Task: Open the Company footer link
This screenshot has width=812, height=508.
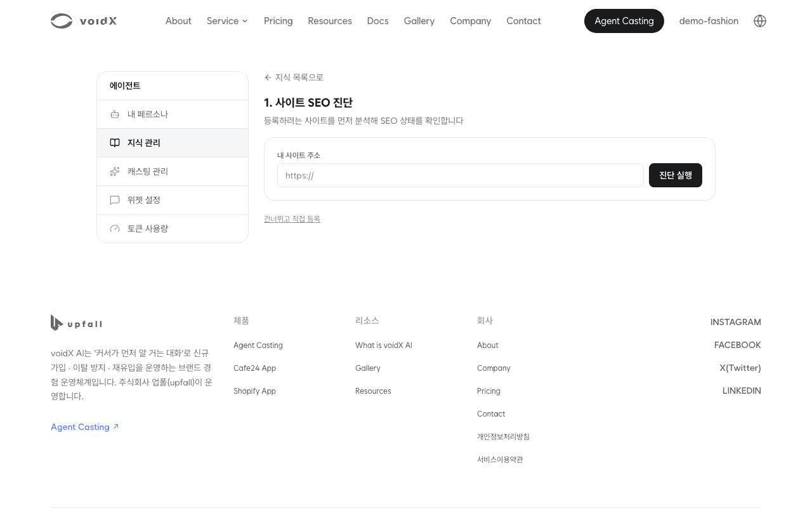Action: 494,368
